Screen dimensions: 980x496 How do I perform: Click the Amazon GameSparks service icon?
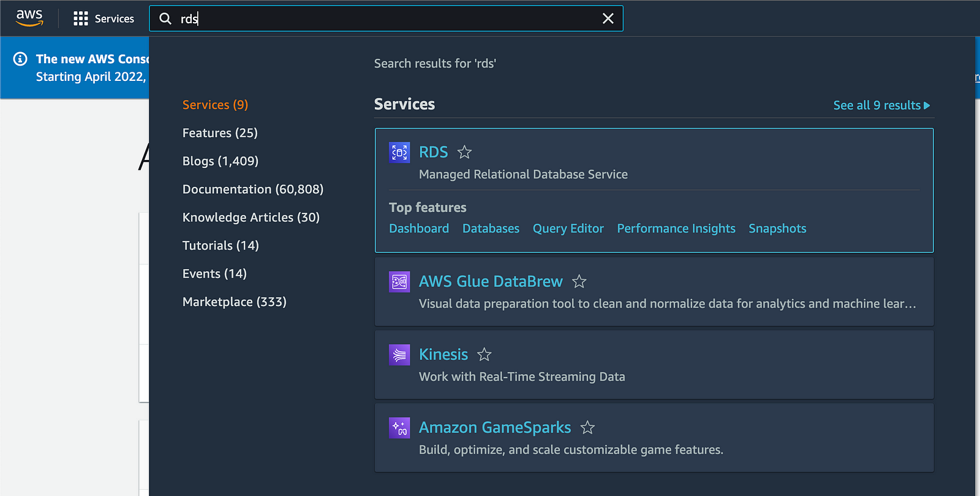[399, 428]
